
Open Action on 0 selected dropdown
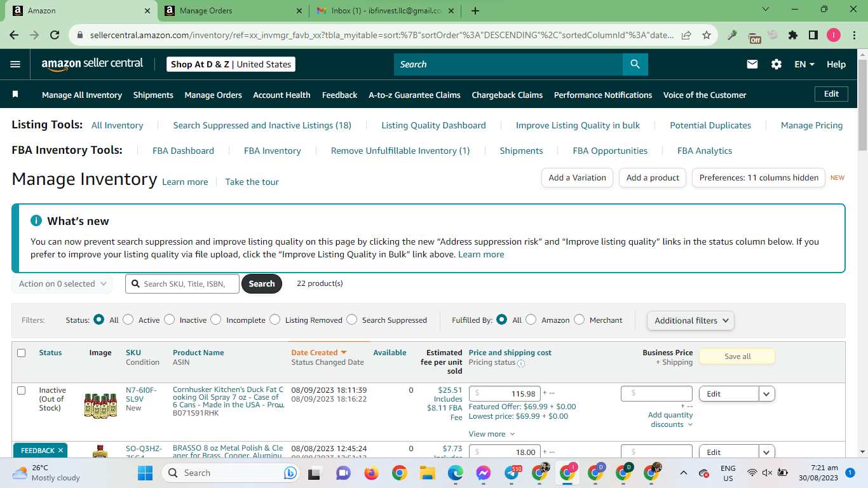coord(62,283)
